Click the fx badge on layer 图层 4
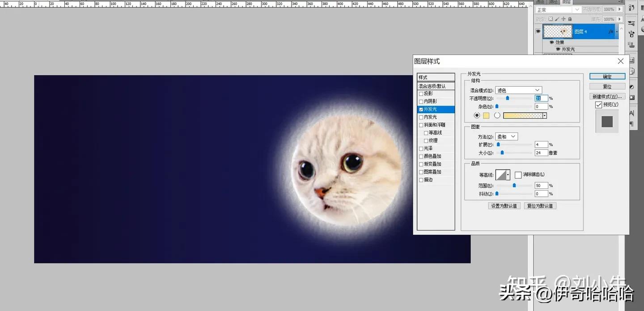This screenshot has width=644, height=311. (610, 31)
